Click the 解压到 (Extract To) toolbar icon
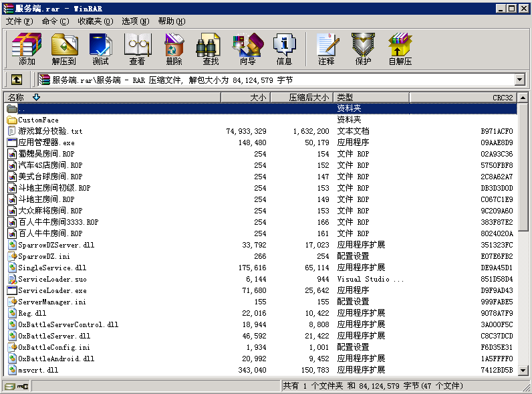 [x=64, y=49]
